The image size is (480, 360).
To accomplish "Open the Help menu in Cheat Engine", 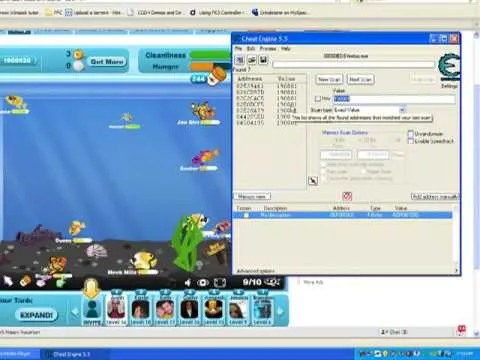I will 285,49.
